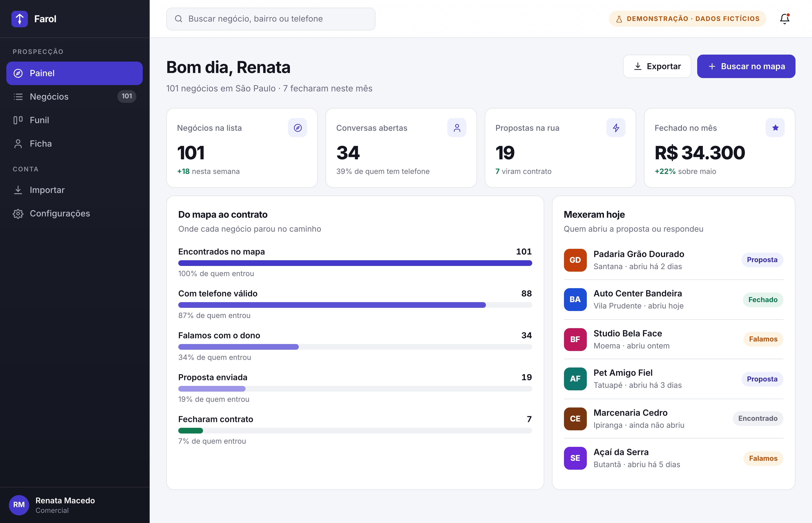Click person icon in Conversas abertas card
This screenshot has width=812, height=523.
click(457, 128)
